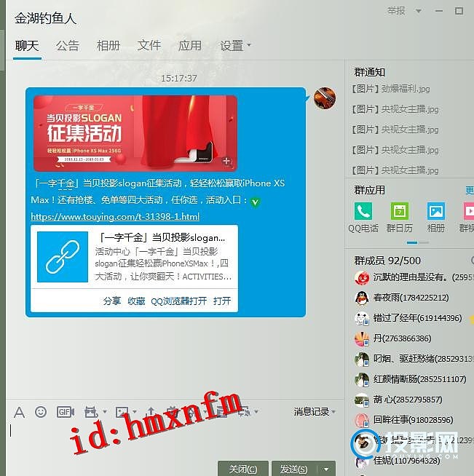Click the 群应用 section header

(x=370, y=191)
